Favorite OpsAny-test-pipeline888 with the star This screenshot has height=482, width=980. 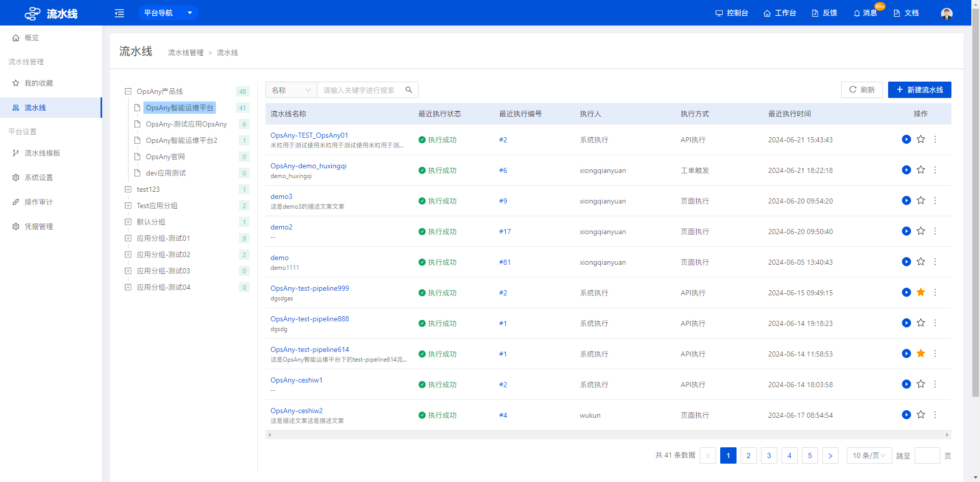[921, 323]
